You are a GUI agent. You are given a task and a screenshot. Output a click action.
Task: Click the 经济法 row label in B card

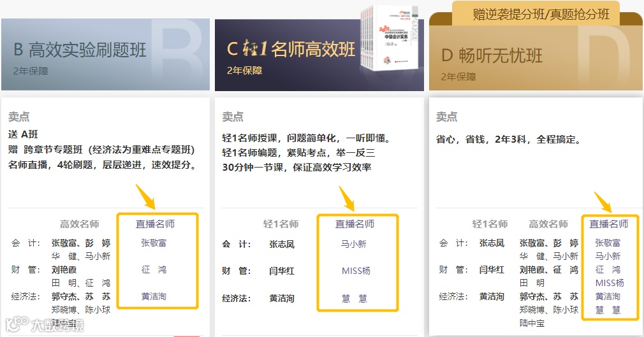coord(26,296)
